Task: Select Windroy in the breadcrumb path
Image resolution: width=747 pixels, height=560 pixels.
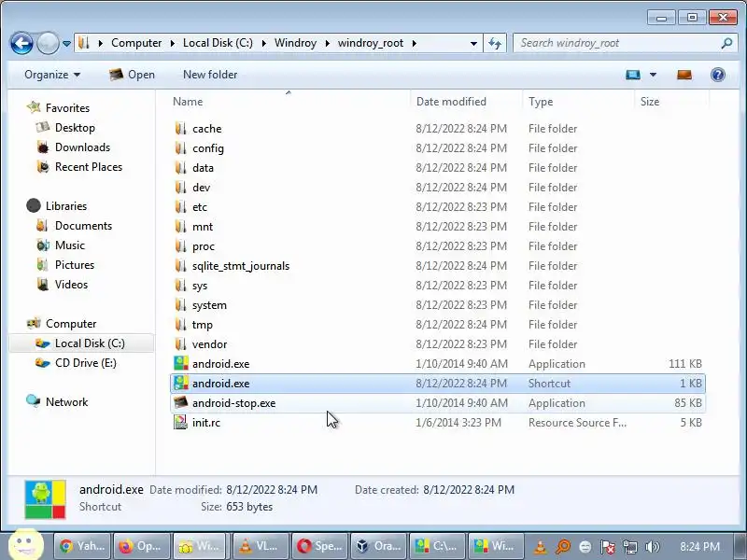Action: click(295, 43)
